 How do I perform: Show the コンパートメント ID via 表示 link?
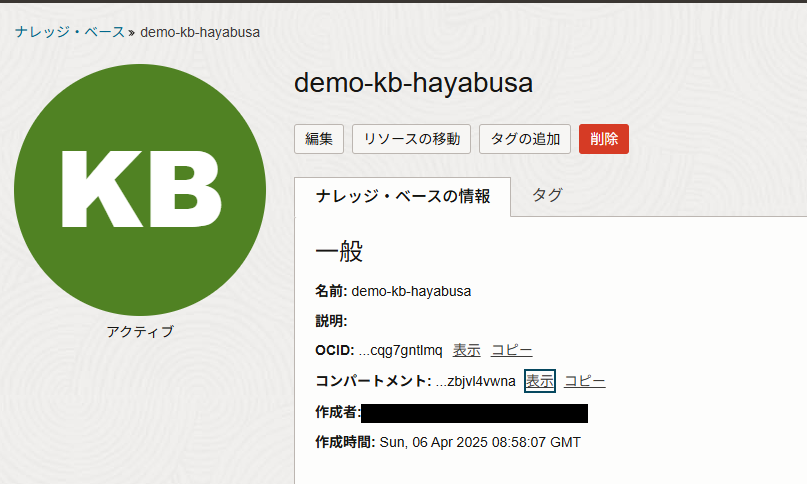click(540, 381)
